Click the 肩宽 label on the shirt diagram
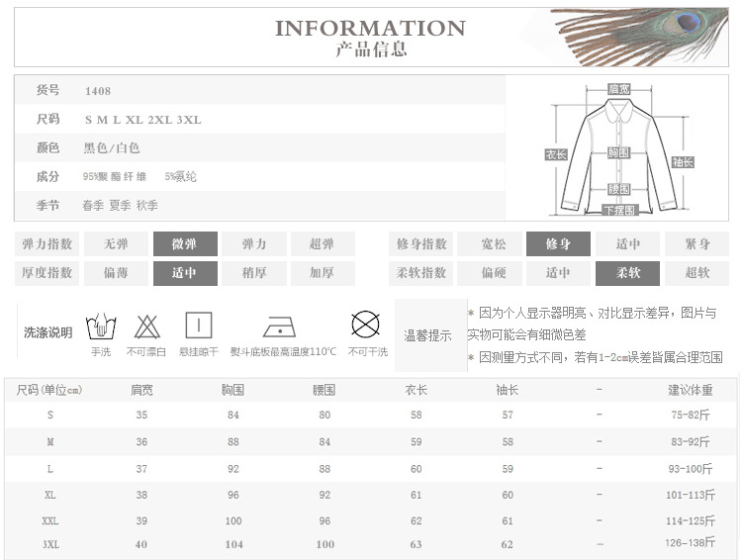 pyautogui.click(x=619, y=88)
